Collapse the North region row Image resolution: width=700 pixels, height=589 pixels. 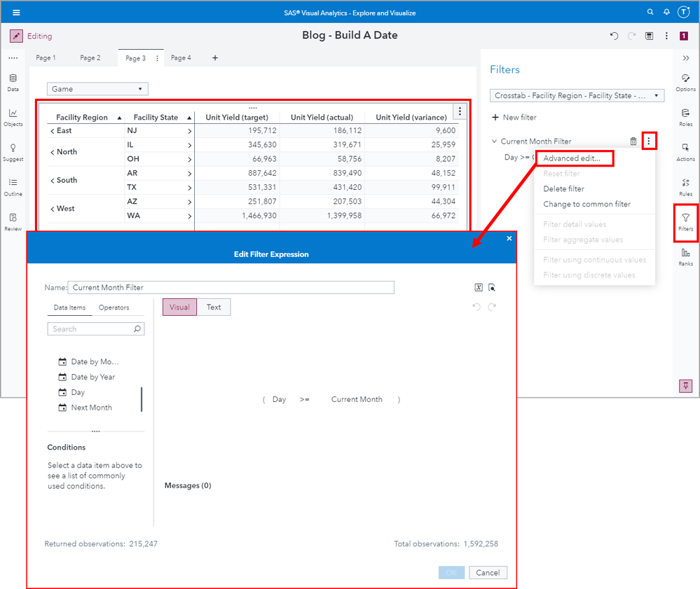pos(53,152)
